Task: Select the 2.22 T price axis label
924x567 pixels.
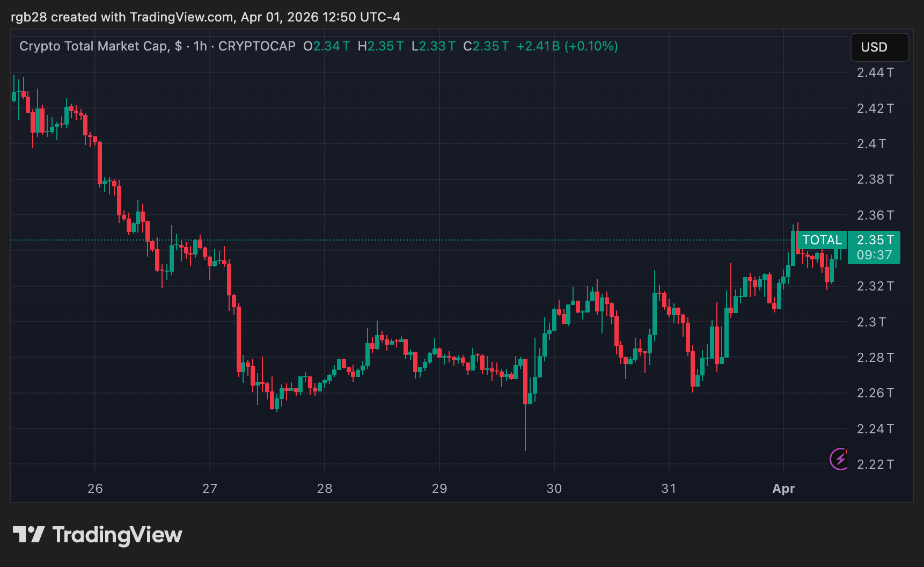Action: point(875,464)
